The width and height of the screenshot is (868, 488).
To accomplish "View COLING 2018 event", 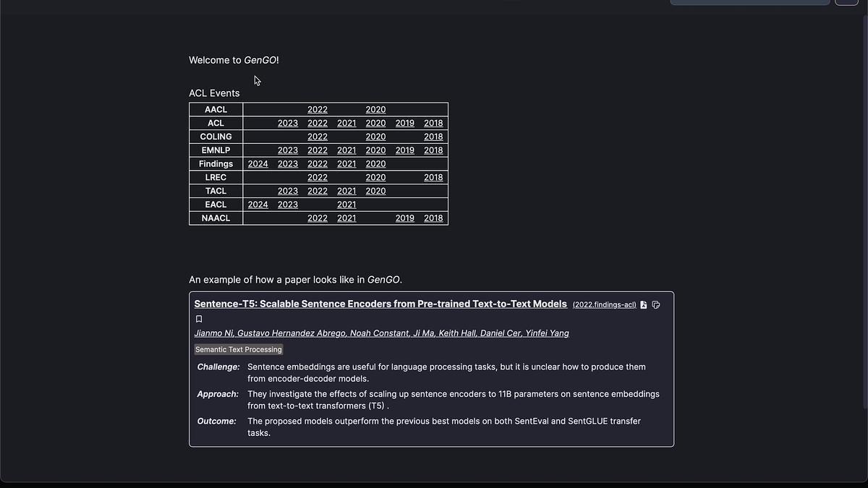I will click(x=433, y=137).
